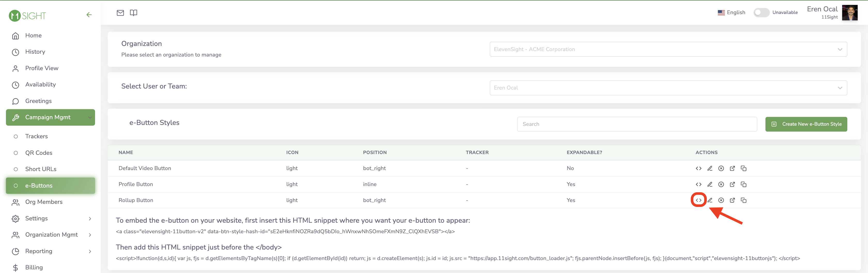Image resolution: width=868 pixels, height=273 pixels.
Task: Open Profile Button in external link
Action: coord(732,184)
